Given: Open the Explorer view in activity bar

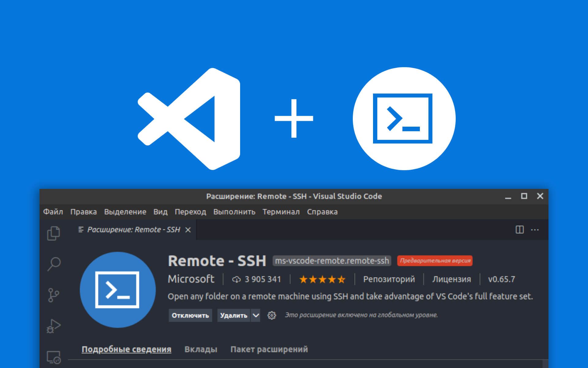Looking at the screenshot, I should (54, 233).
